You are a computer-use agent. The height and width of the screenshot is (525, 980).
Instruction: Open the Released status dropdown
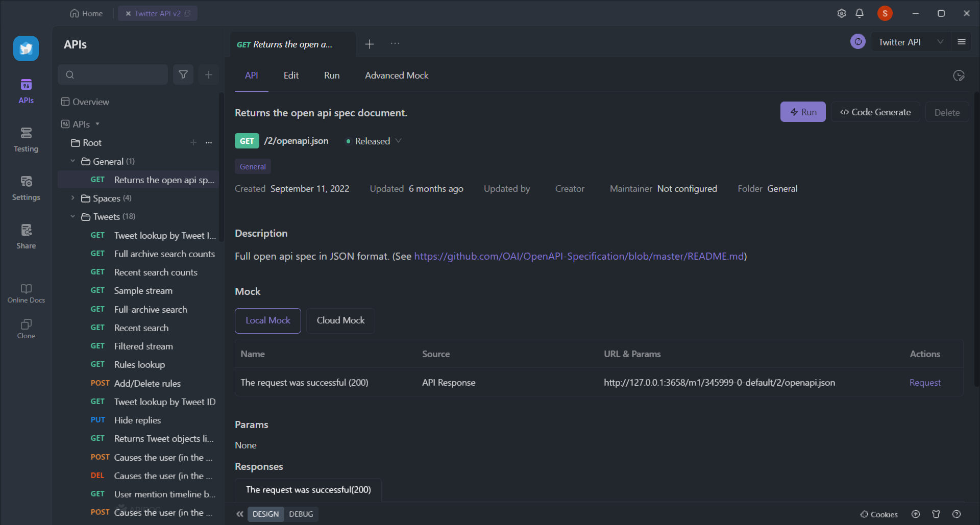(x=374, y=141)
